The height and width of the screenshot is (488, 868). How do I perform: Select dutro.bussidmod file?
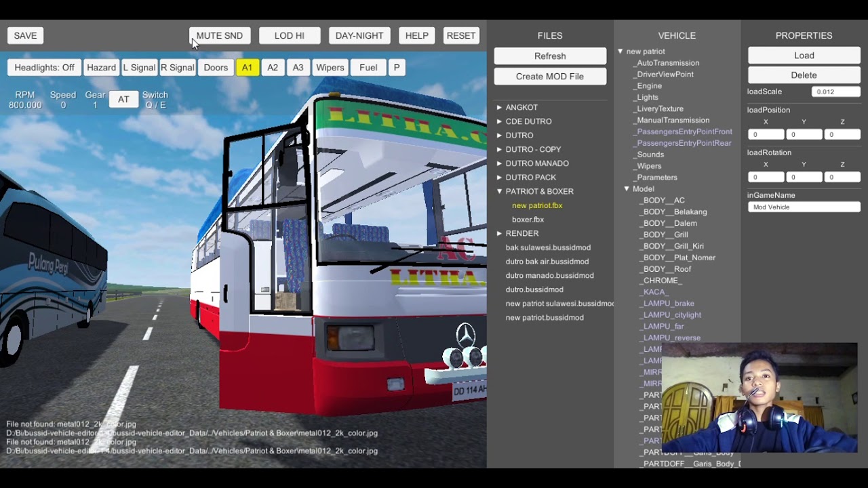534,289
